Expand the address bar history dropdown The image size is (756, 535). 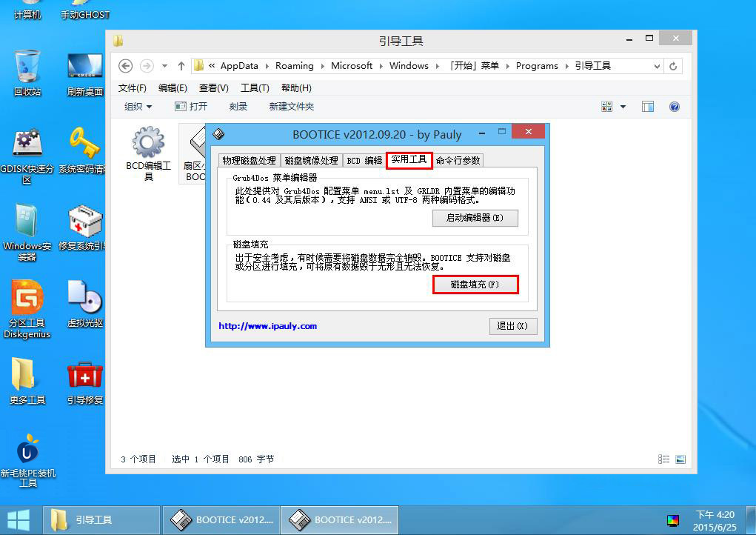(657, 66)
